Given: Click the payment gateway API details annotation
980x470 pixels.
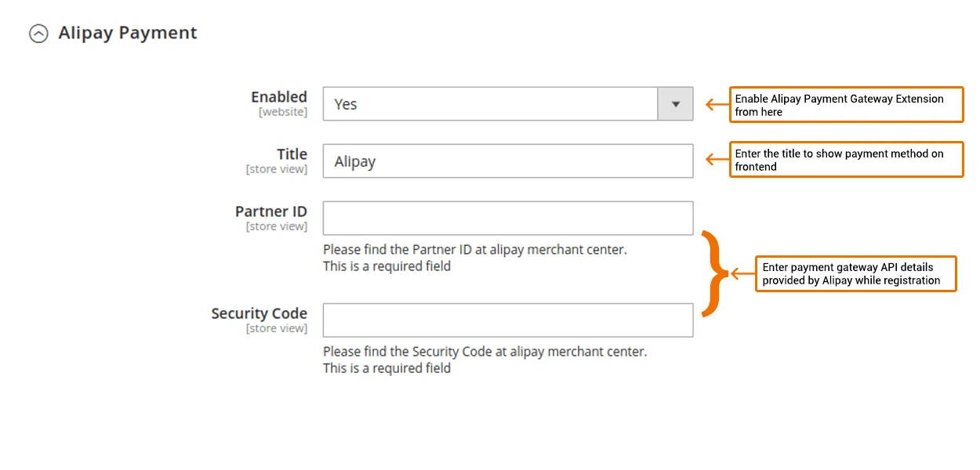Looking at the screenshot, I should click(855, 273).
